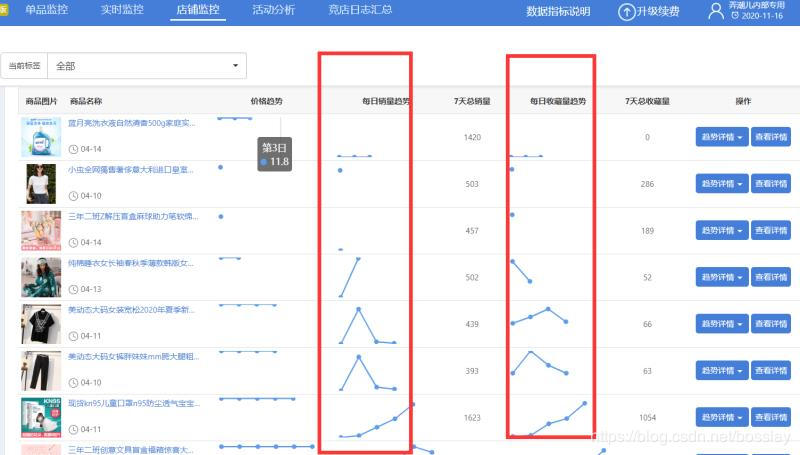
Task: Expand 趋势详情 dropdown for the first product
Action: pos(721,137)
